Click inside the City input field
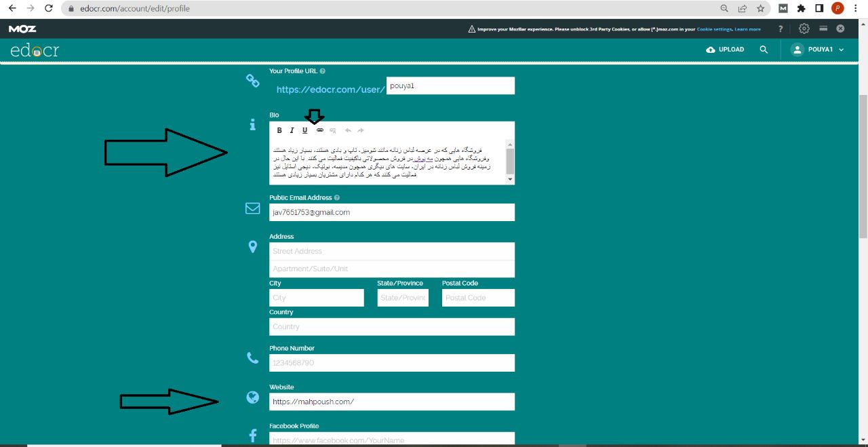This screenshot has width=868, height=447. (x=316, y=297)
